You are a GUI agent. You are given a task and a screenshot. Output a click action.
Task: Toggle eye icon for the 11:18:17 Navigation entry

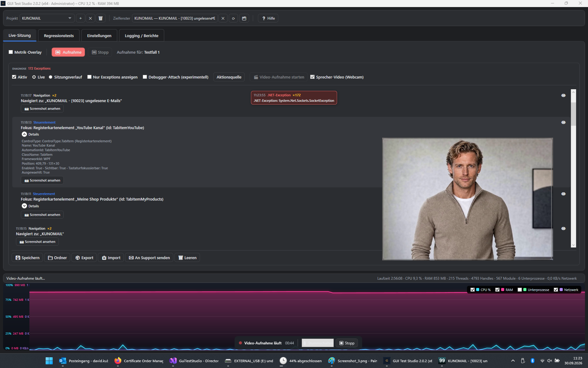(x=563, y=95)
